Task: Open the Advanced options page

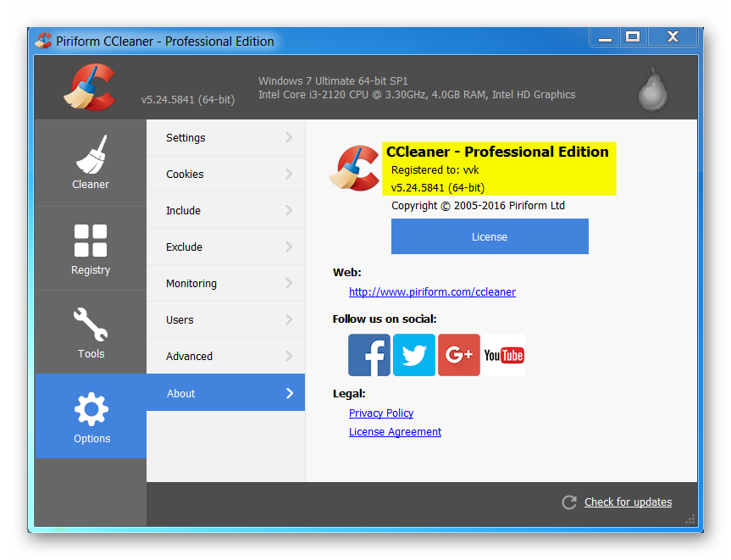Action: (x=225, y=356)
